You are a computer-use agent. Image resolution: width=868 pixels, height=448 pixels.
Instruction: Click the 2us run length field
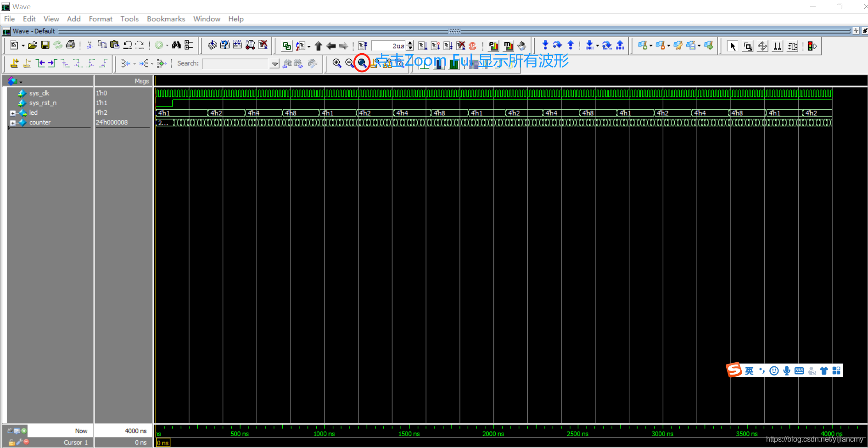tap(389, 46)
